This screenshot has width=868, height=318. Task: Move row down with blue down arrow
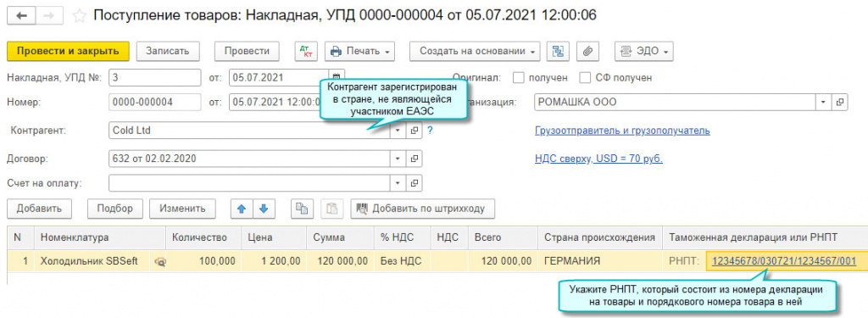pyautogui.click(x=264, y=209)
